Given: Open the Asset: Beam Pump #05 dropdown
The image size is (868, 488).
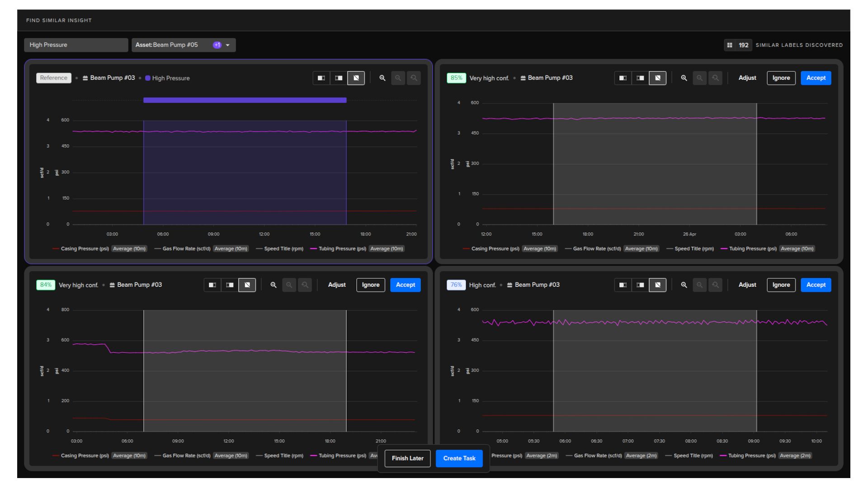Looking at the screenshot, I should coord(184,45).
